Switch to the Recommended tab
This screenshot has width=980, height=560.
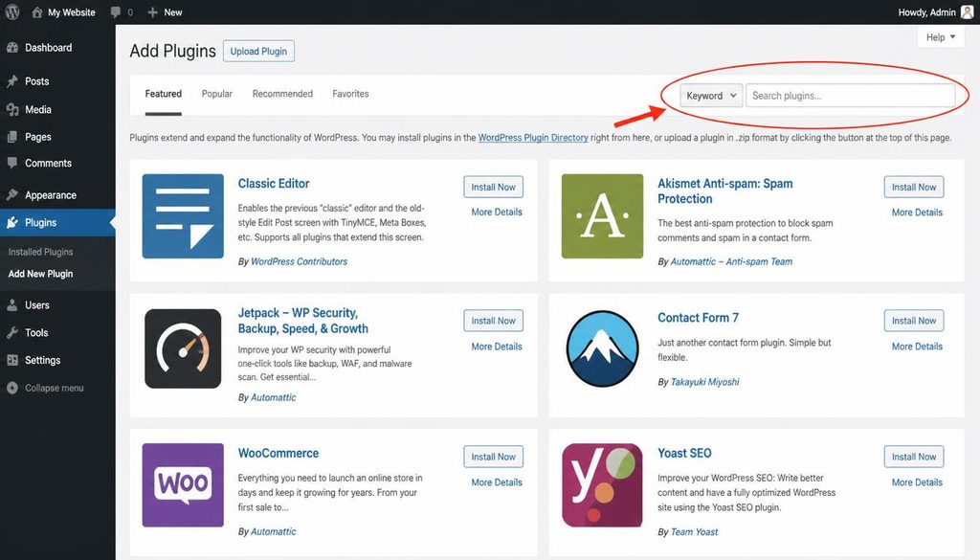282,94
